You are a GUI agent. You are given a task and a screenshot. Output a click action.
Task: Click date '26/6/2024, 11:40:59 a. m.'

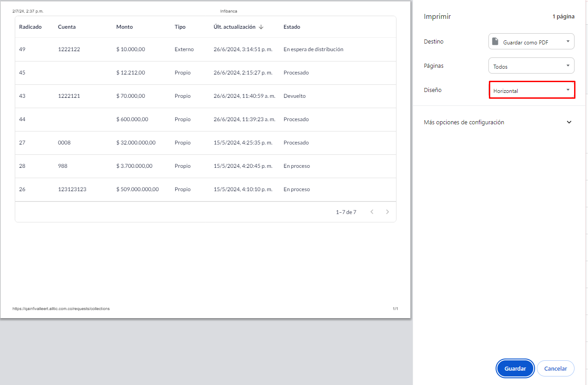click(x=244, y=96)
